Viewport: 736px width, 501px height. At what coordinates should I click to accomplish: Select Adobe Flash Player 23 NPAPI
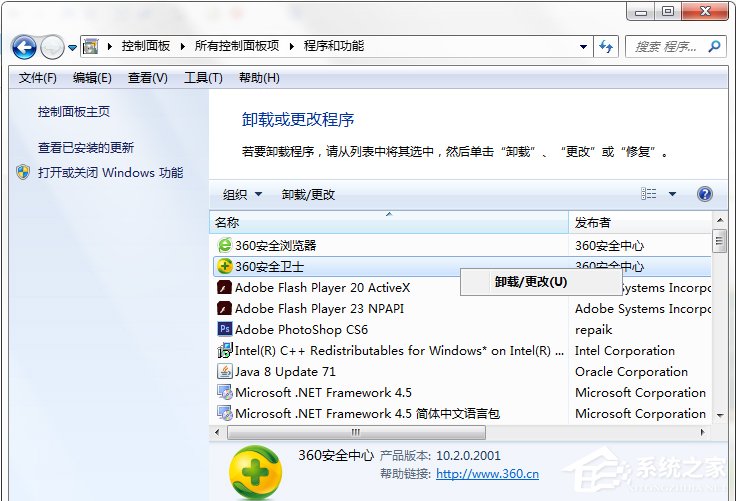(319, 308)
